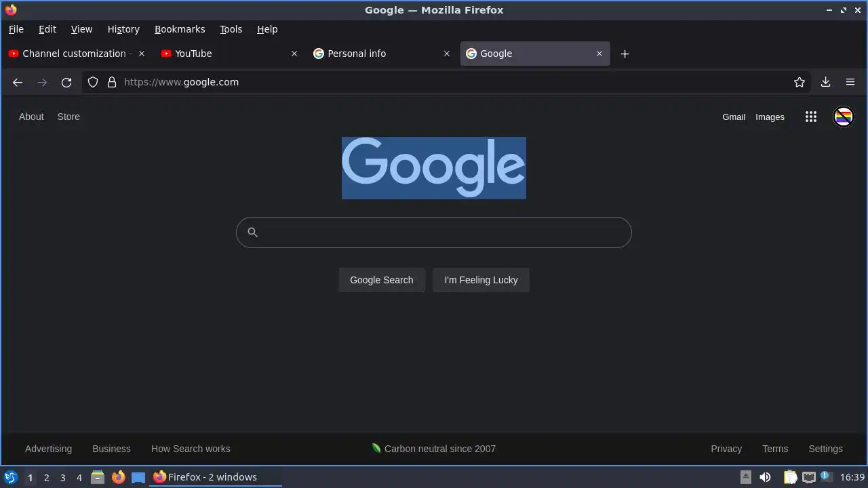Viewport: 868px width, 488px height.
Task: Click the blue show desktop taskbar icon
Action: click(138, 477)
